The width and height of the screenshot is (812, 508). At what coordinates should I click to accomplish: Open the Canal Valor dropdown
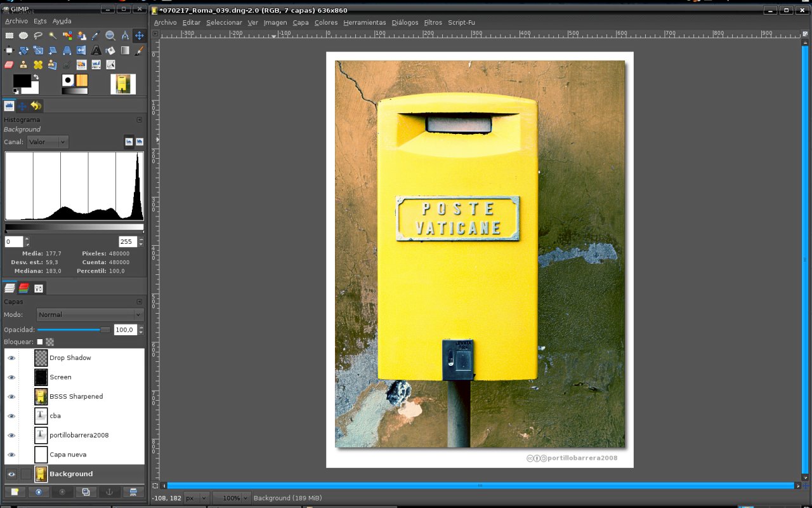point(48,142)
